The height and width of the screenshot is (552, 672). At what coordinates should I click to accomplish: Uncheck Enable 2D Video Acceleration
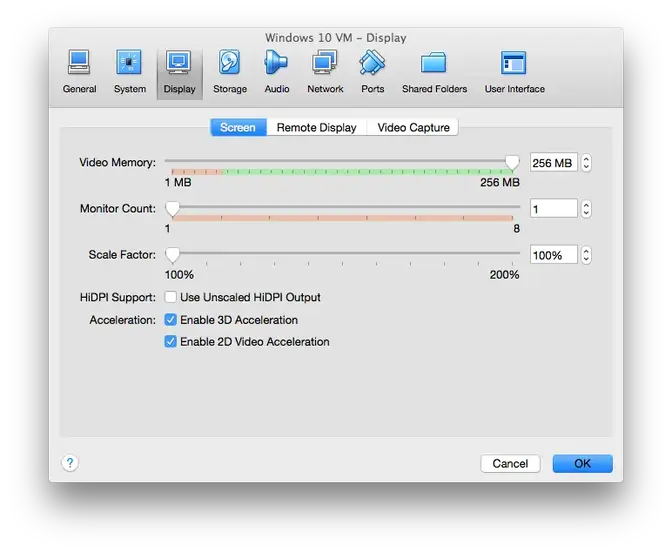pos(171,342)
